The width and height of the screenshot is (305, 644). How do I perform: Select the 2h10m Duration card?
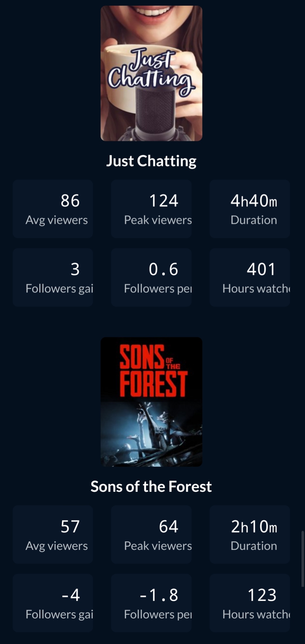point(250,535)
